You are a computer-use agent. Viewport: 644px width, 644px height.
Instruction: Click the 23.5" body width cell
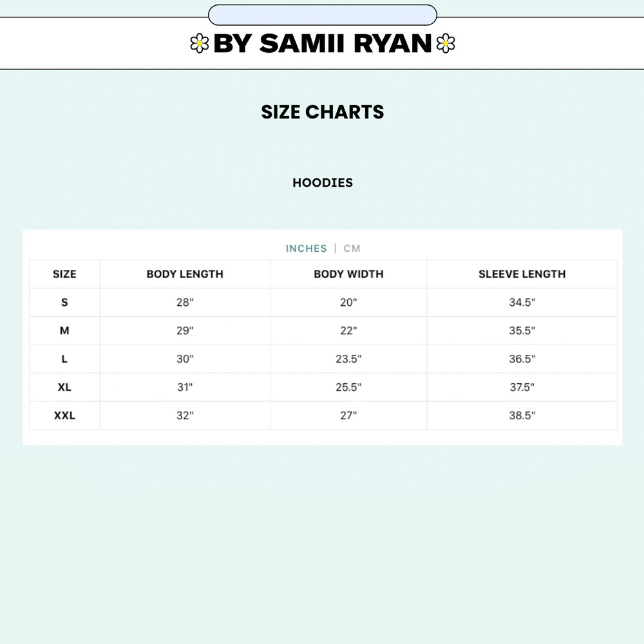click(348, 359)
